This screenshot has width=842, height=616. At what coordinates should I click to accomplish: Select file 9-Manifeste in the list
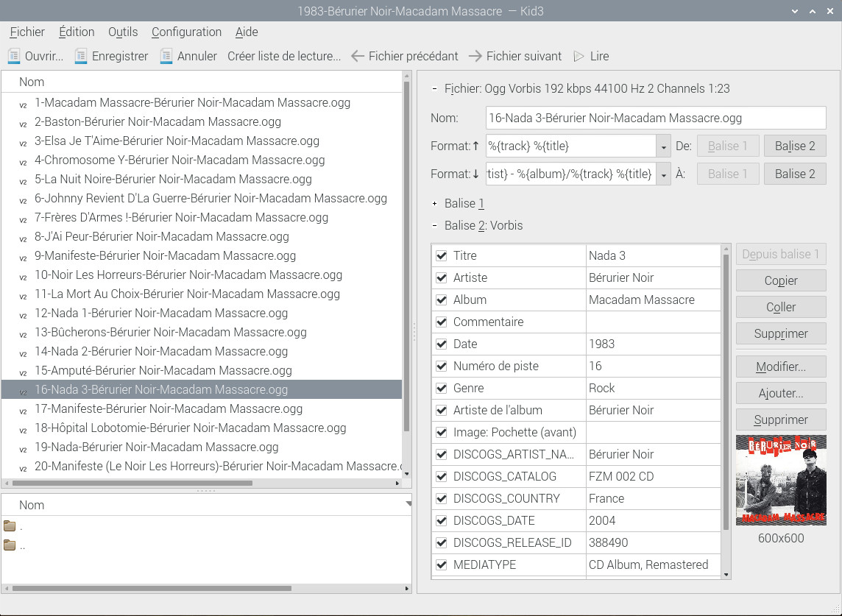click(x=165, y=255)
